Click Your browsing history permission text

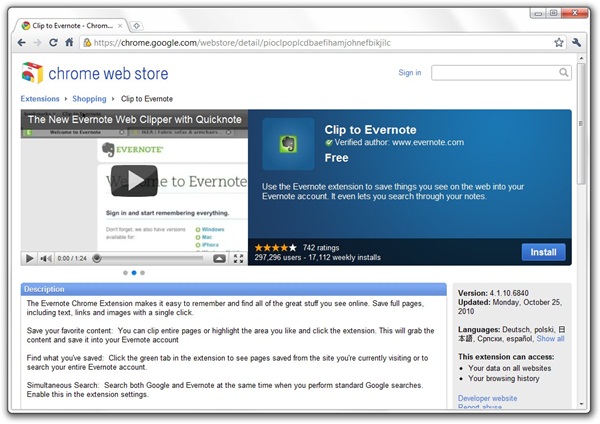coord(504,378)
